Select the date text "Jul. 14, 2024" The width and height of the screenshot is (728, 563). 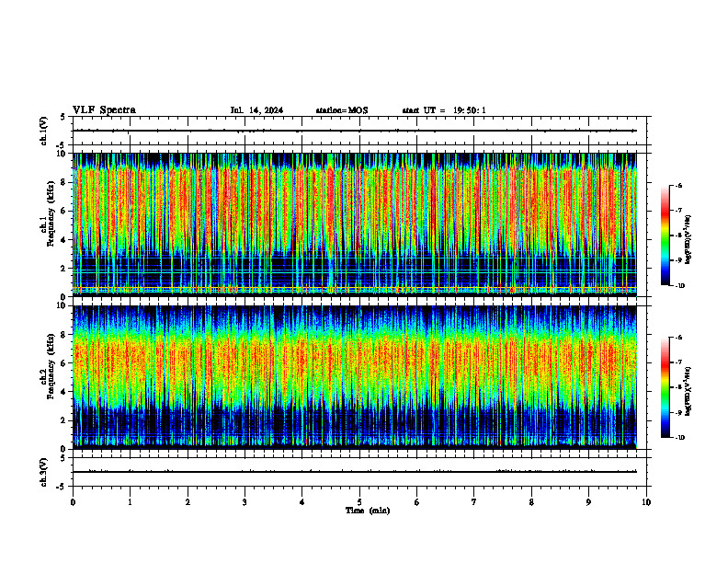tap(256, 110)
